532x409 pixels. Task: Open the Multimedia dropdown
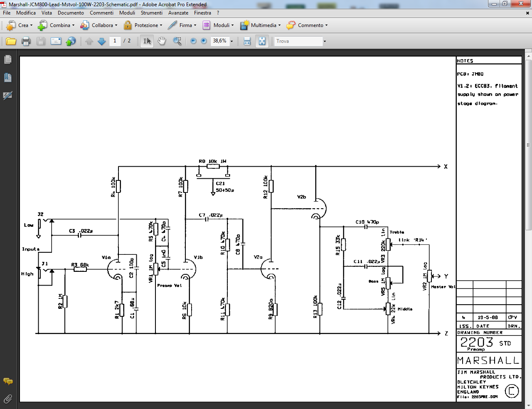(261, 25)
